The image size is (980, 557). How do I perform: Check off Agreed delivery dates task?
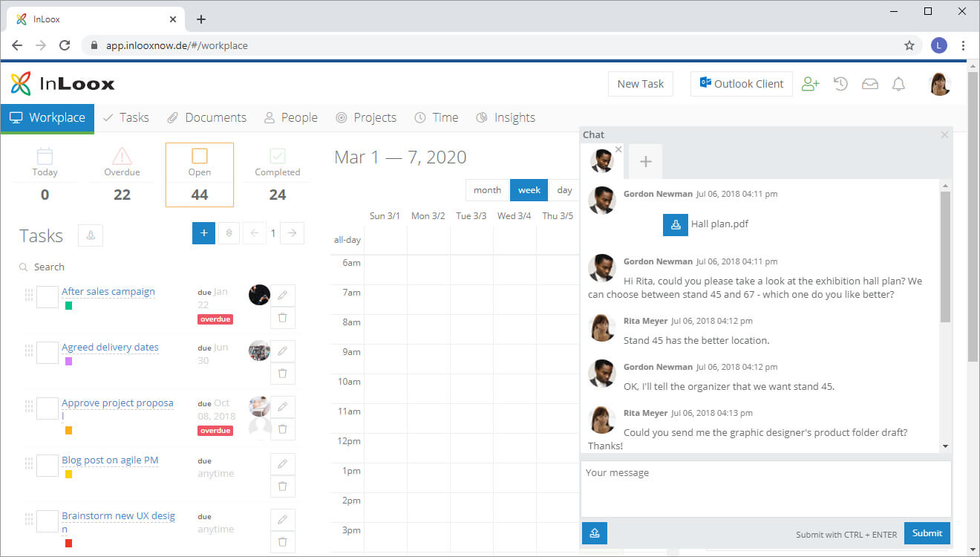point(48,353)
